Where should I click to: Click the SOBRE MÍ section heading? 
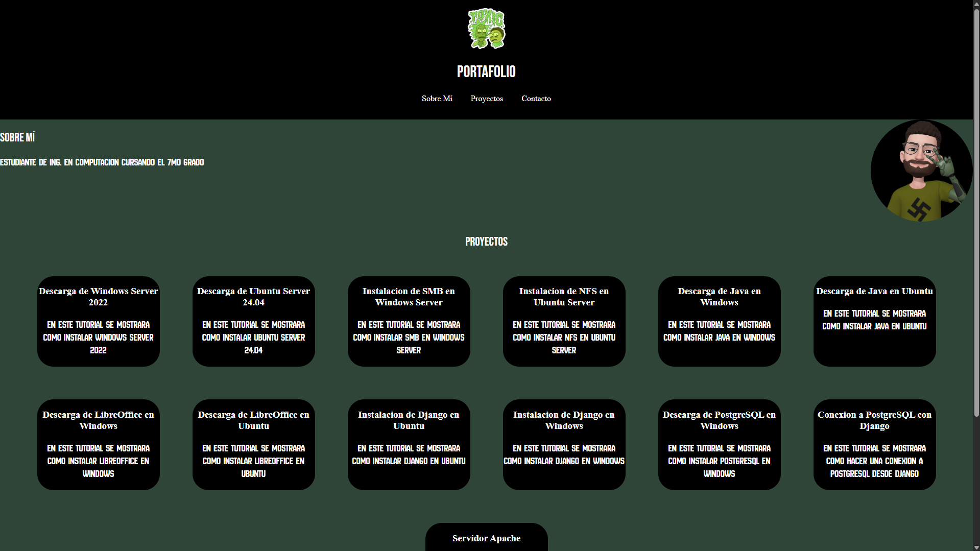(x=17, y=137)
